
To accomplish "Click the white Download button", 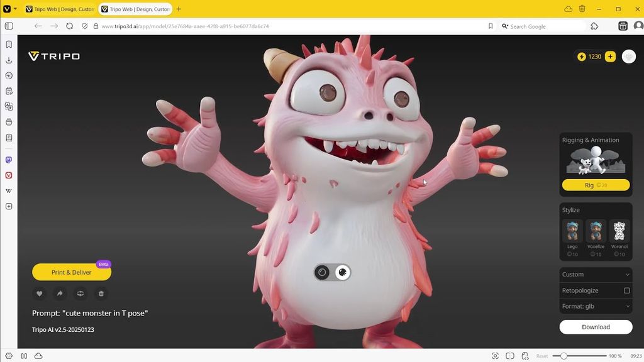I will [x=596, y=327].
